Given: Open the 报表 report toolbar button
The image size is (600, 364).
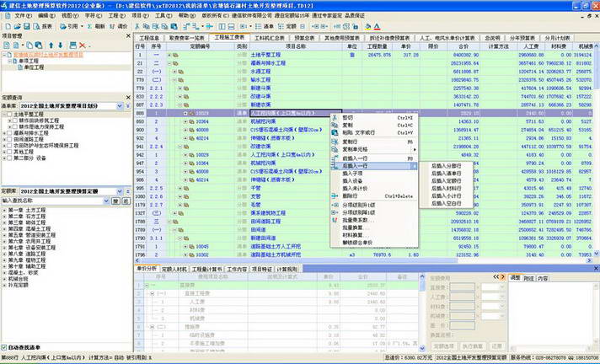Looking at the screenshot, I should [x=43, y=26].
